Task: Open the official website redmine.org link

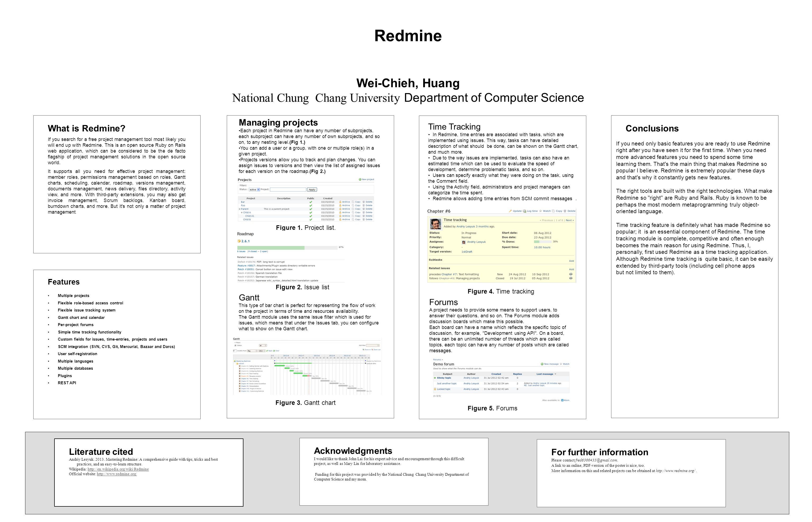Action: click(117, 474)
